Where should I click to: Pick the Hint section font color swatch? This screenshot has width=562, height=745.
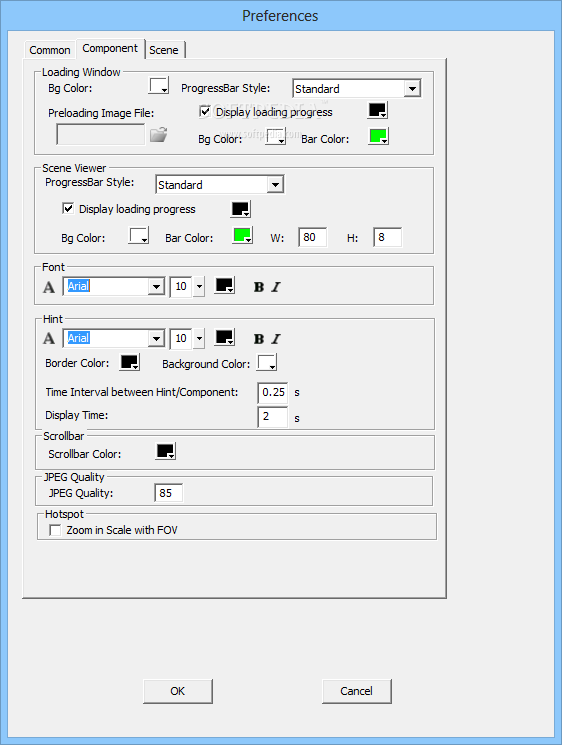point(225,338)
